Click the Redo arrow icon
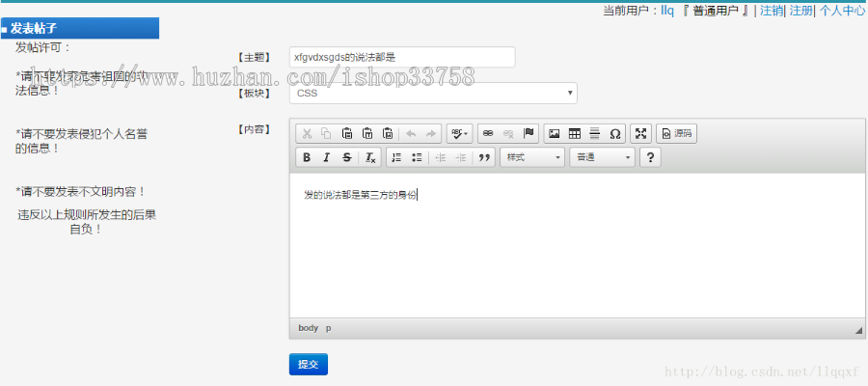 pyautogui.click(x=431, y=133)
